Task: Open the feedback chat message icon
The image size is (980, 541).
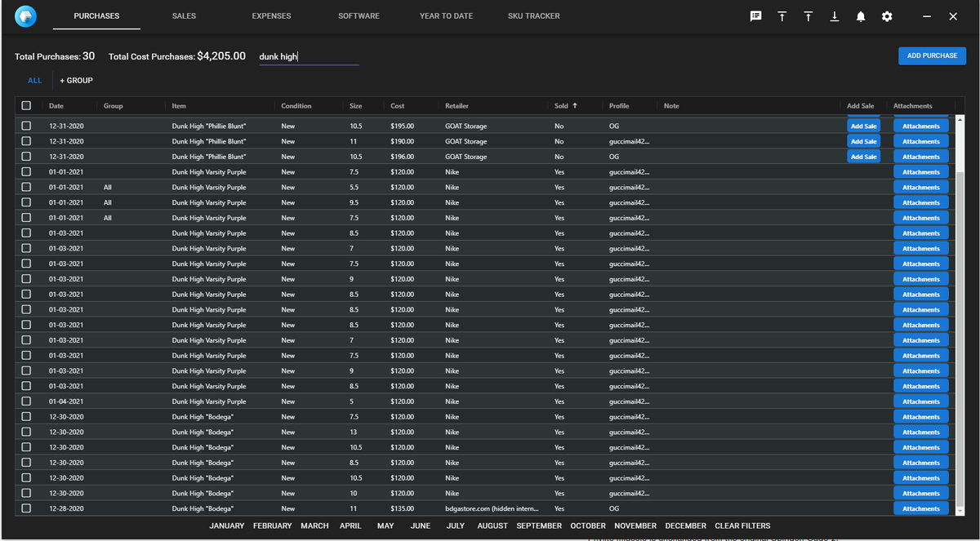Action: (x=756, y=16)
